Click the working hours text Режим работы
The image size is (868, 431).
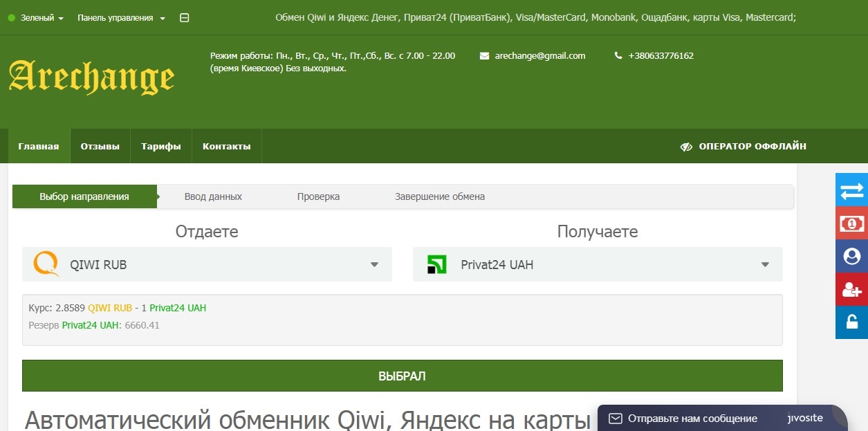tap(333, 62)
